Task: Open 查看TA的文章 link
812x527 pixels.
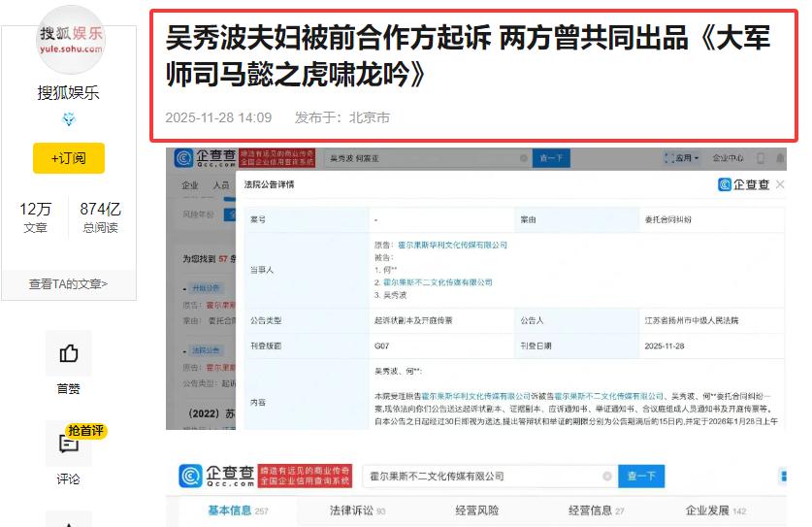Action: 68,284
